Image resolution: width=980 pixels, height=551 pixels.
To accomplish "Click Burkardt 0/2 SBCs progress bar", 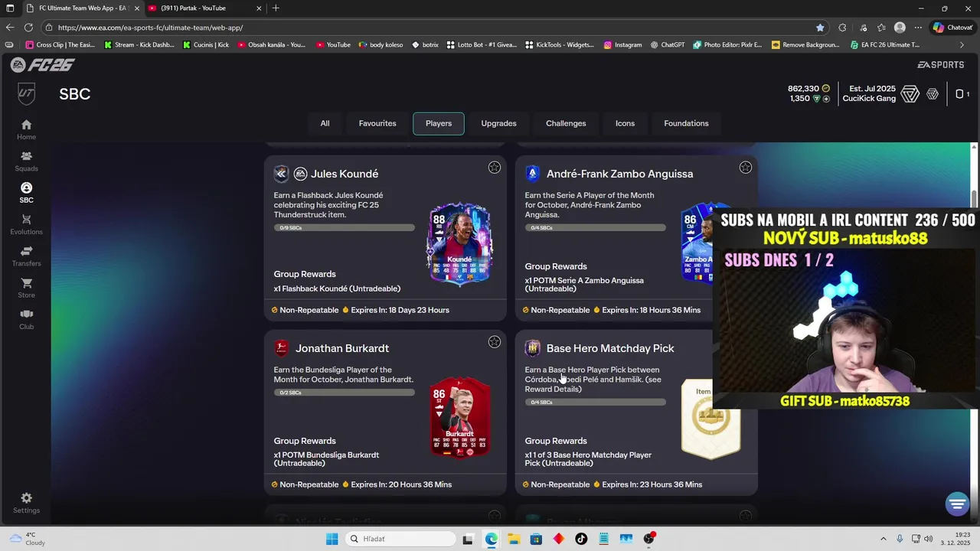I will tap(345, 393).
